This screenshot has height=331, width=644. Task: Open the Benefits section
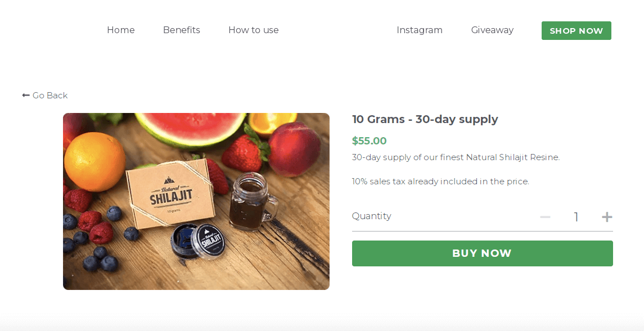coord(181,30)
